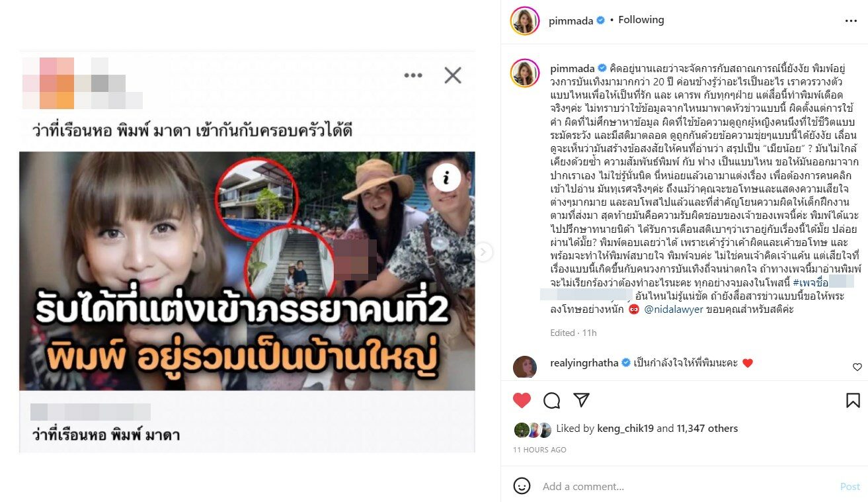Open the three-dot options menu in post header

pos(851,21)
